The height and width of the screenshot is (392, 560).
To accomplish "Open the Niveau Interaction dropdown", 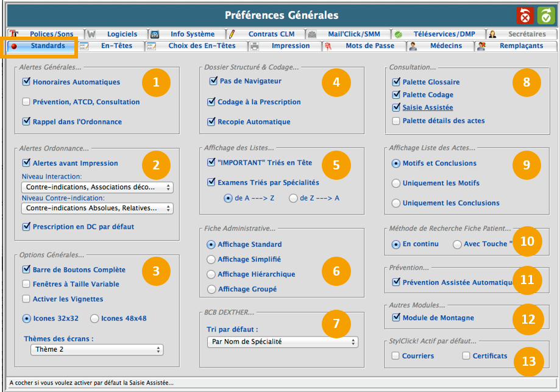I will pos(97,187).
